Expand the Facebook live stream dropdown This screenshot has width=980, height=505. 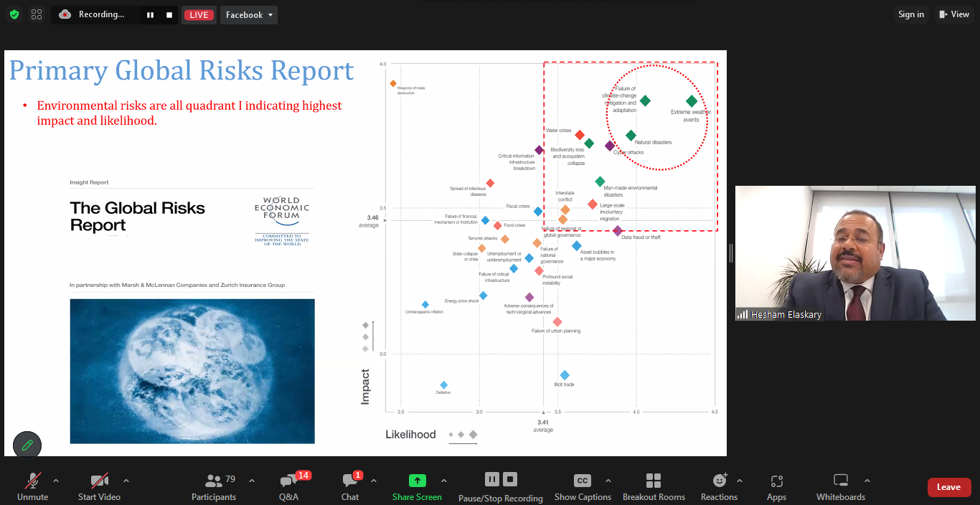248,15
